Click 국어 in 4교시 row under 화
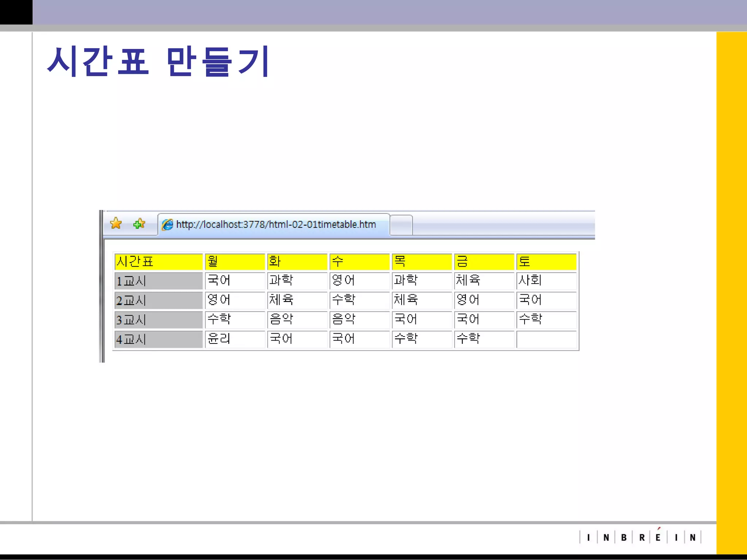The height and width of the screenshot is (560, 747). click(297, 339)
